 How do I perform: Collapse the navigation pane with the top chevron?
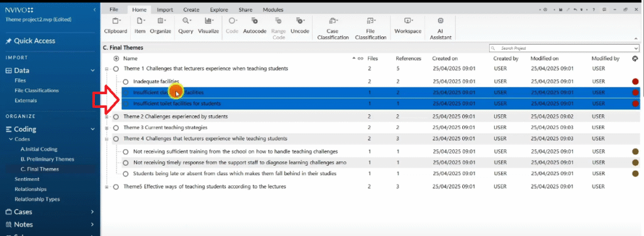coord(95,9)
